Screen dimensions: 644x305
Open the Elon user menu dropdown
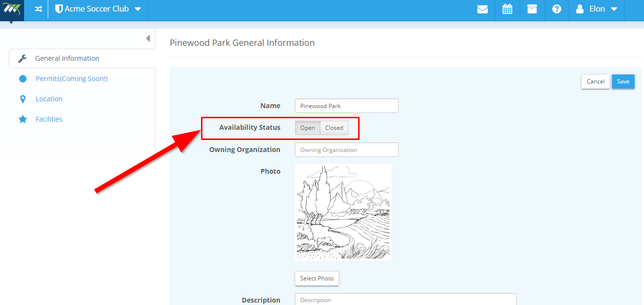[597, 9]
